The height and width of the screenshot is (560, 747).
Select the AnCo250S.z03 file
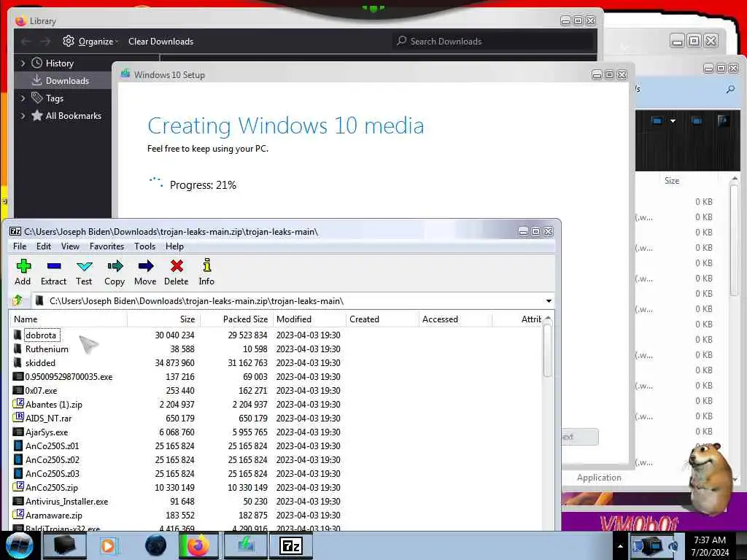(x=53, y=473)
